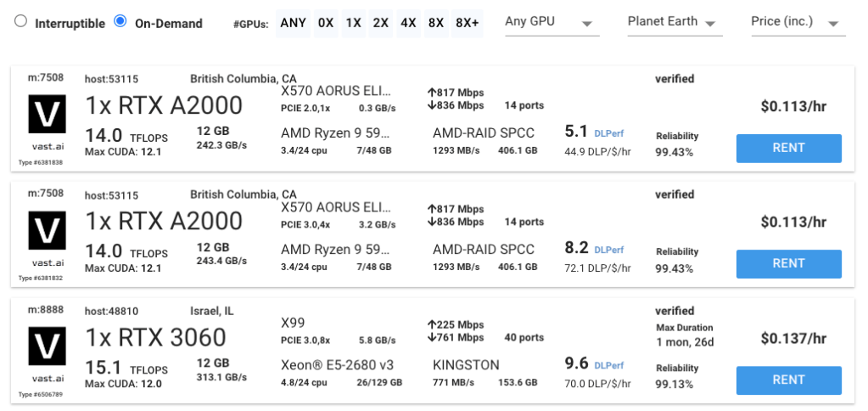Select the Interruptible radio button

pos(21,22)
